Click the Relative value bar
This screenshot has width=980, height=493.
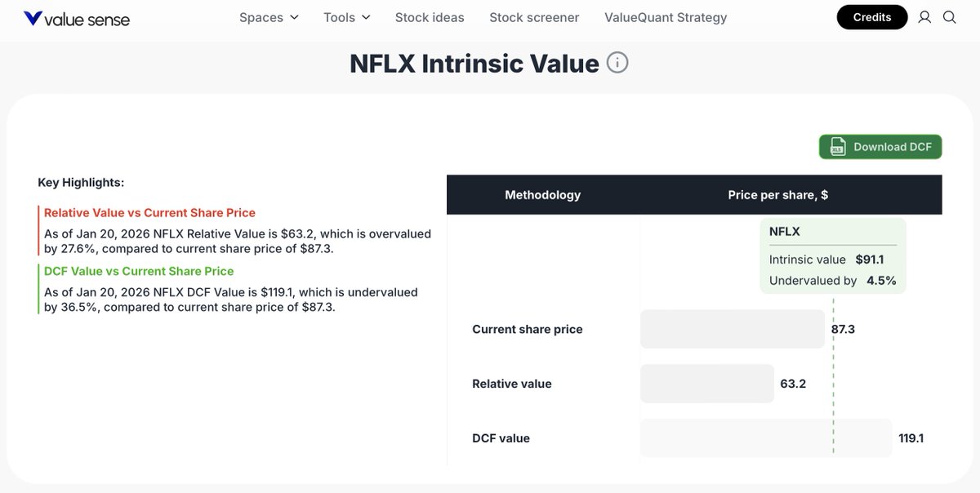tap(706, 384)
